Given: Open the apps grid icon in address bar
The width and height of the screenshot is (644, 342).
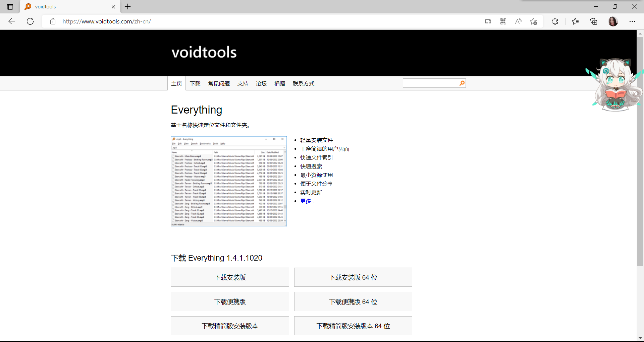Looking at the screenshot, I should pyautogui.click(x=503, y=21).
